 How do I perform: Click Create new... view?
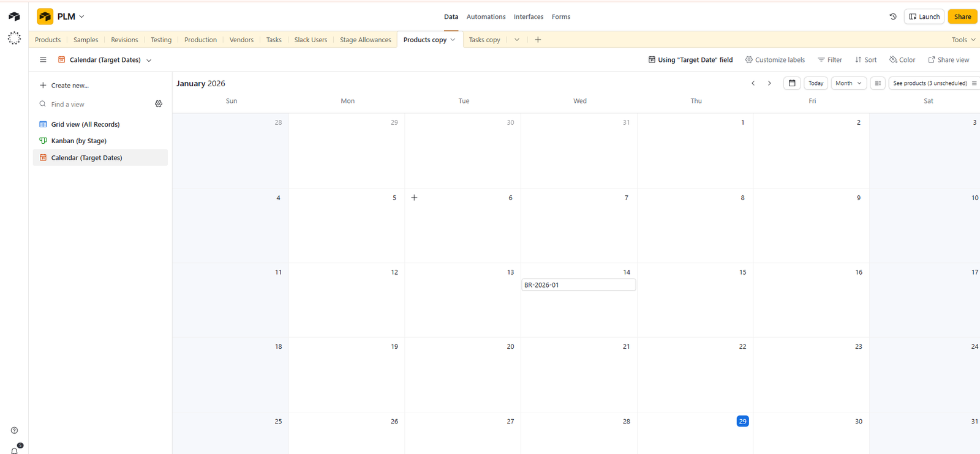point(64,85)
